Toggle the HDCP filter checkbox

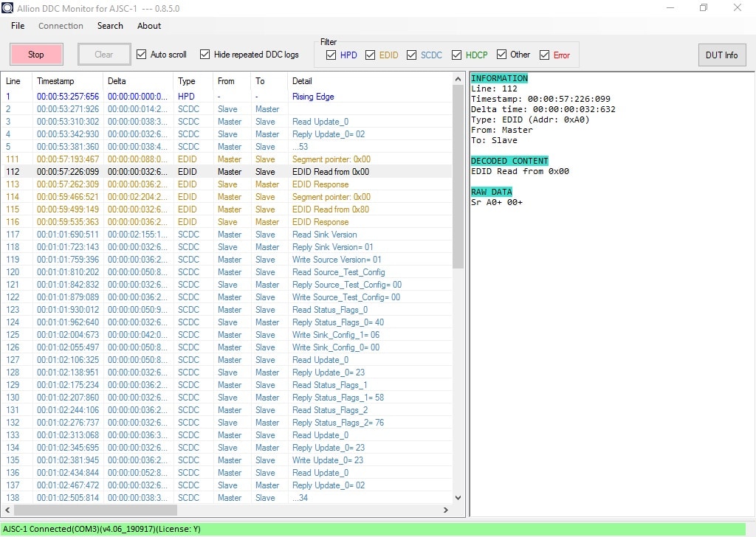point(457,55)
